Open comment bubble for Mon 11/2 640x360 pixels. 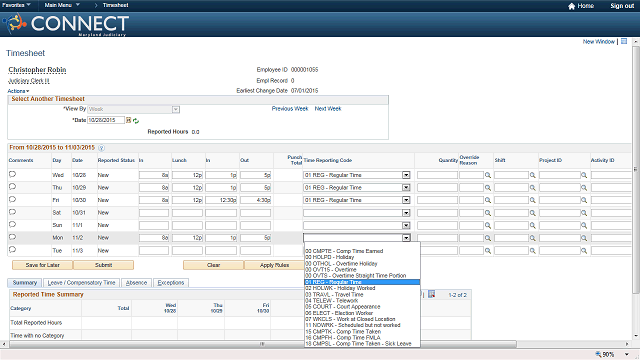click(x=12, y=237)
